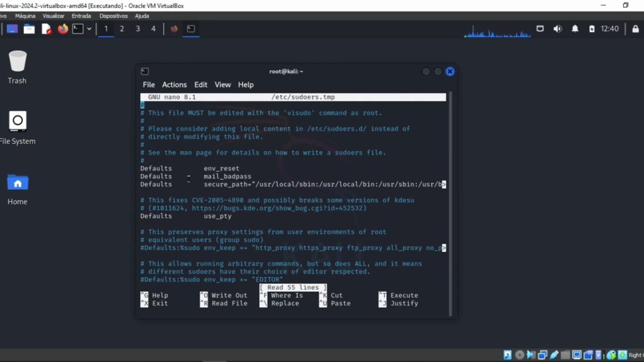Click the '^F Where Is' nano shortcut

281,296
